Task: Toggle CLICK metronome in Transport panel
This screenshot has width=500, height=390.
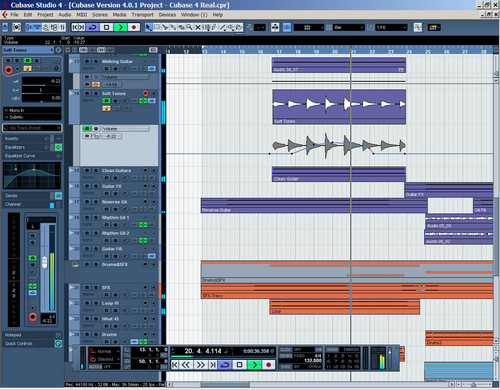Action: 285,350
